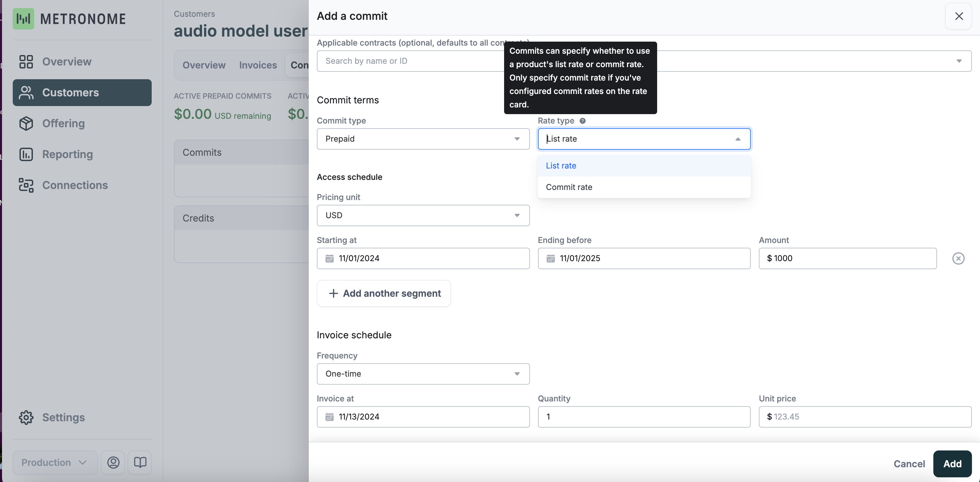Open the Pricing unit USD dropdown

(423, 215)
